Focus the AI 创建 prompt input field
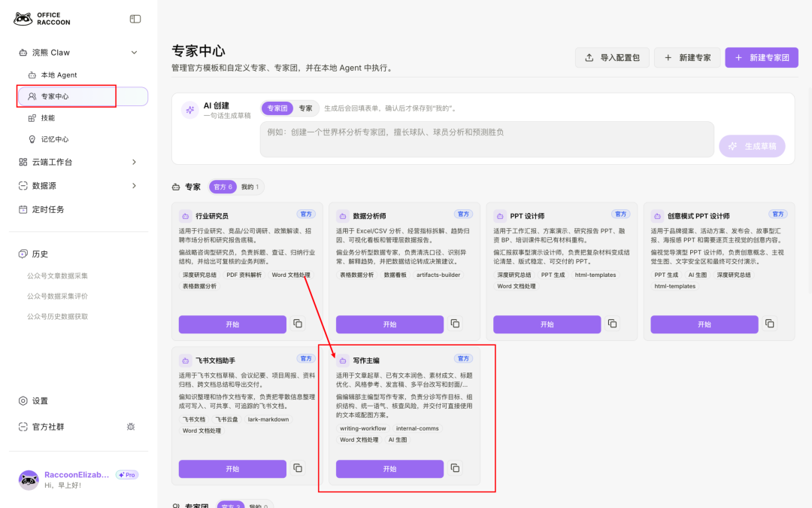This screenshot has width=812, height=508. click(x=486, y=139)
